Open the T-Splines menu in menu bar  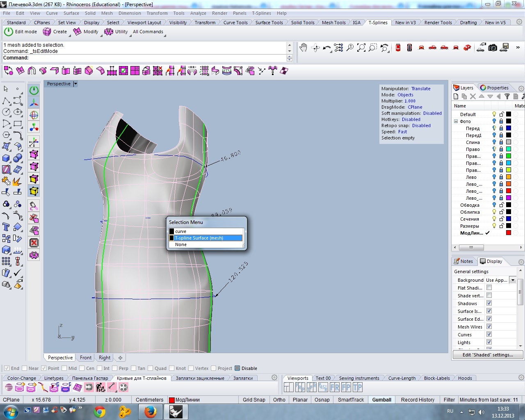coord(261,13)
